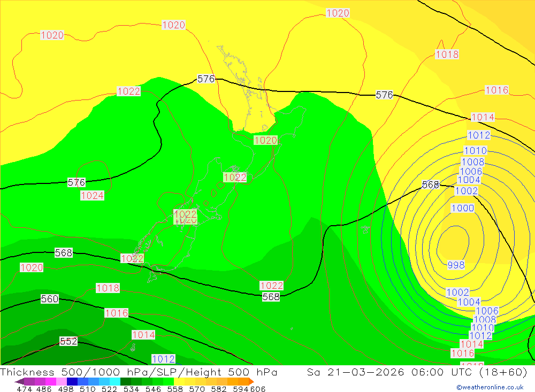Image resolution: width=535 pixels, height=392 pixels.
Task: Click the light pink legend swatch
Action: [62, 381]
